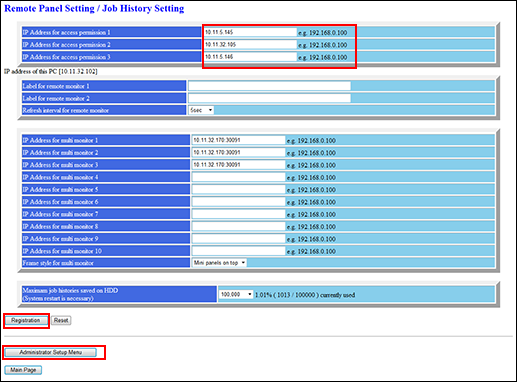Viewport: 517px width, 382px height.
Task: Click the example text beside multi monitor 4
Action: pos(311,177)
